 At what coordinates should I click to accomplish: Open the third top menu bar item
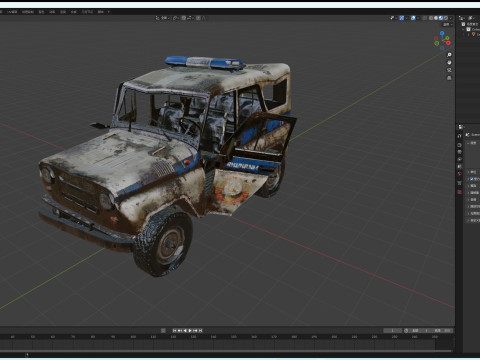click(28, 12)
